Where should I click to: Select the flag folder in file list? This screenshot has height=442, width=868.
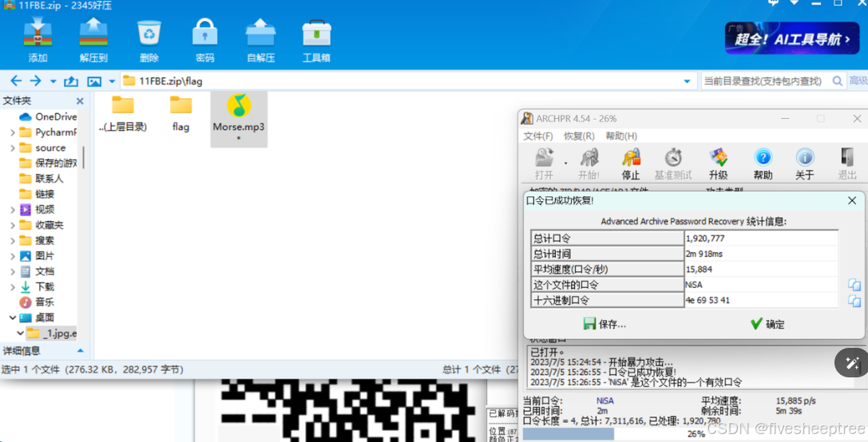click(x=180, y=114)
